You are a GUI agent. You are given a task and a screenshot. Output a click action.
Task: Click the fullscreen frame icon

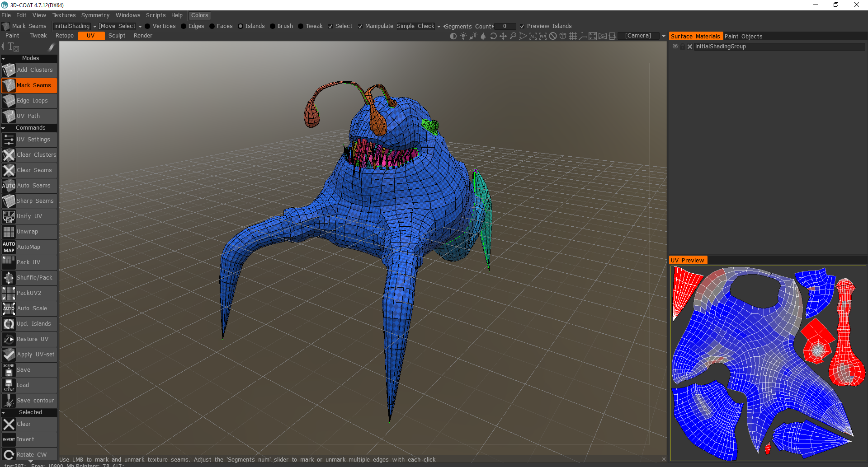[593, 36]
